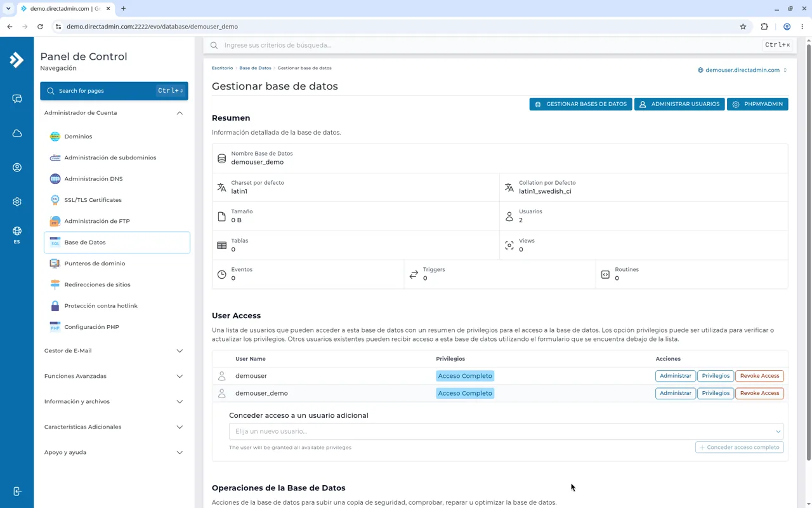Bookmark this page with star icon
This screenshot has width=812, height=508.
tap(743, 27)
